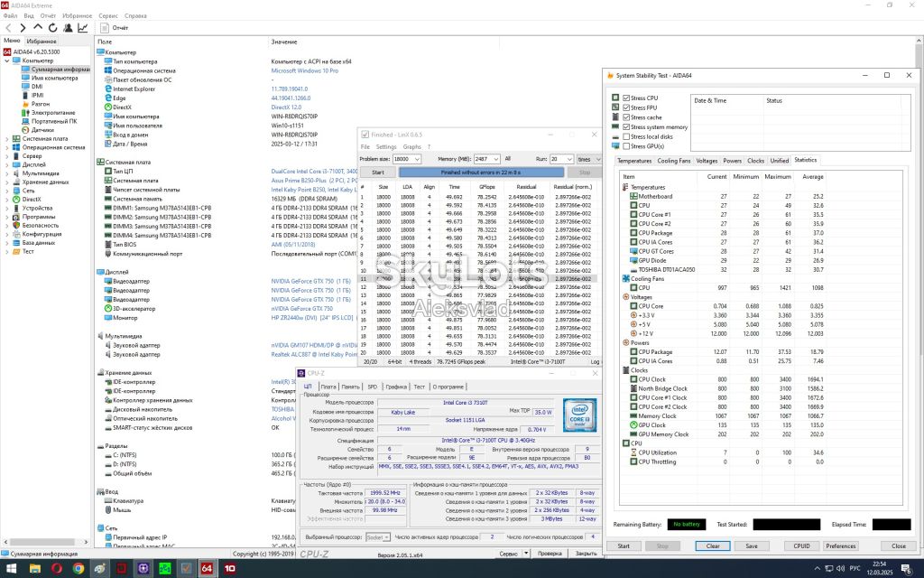Open the Память tab in CPU-Z

[350, 387]
